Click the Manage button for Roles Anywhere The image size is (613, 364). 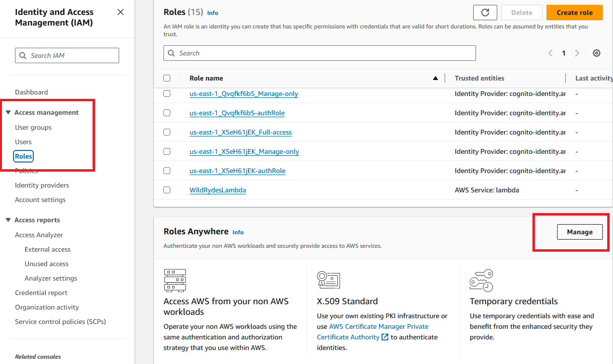(x=580, y=232)
